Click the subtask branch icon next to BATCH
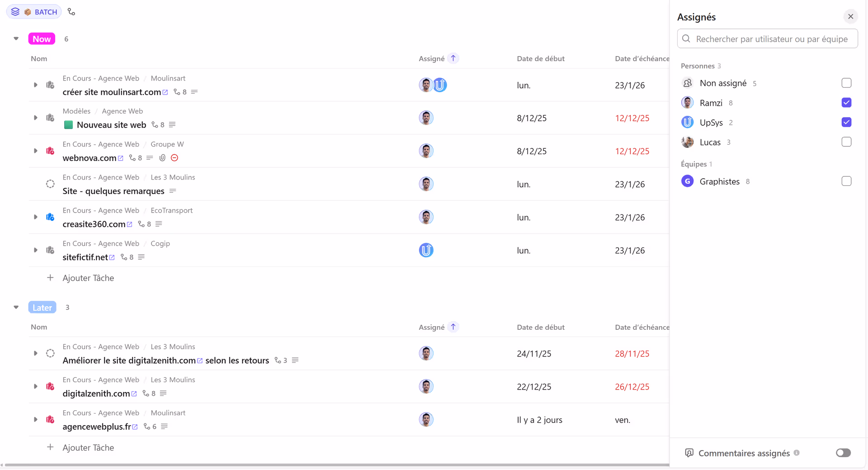This screenshot has width=868, height=470. (71, 12)
